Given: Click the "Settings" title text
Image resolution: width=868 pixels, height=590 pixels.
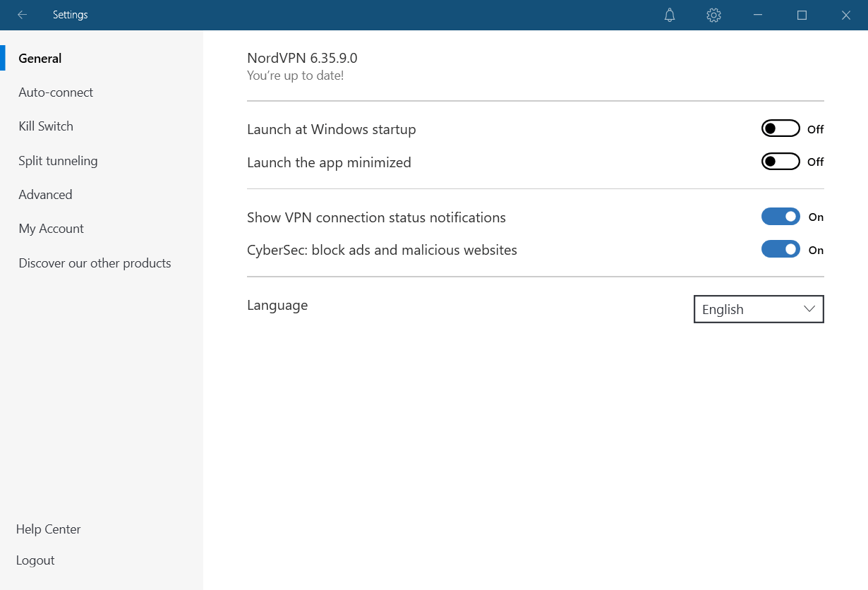Looking at the screenshot, I should [x=70, y=15].
